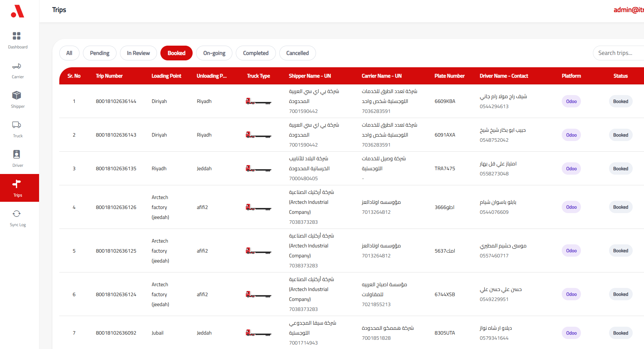This screenshot has height=349, width=644.
Task: Open the Truck sidebar icon
Action: (16, 125)
